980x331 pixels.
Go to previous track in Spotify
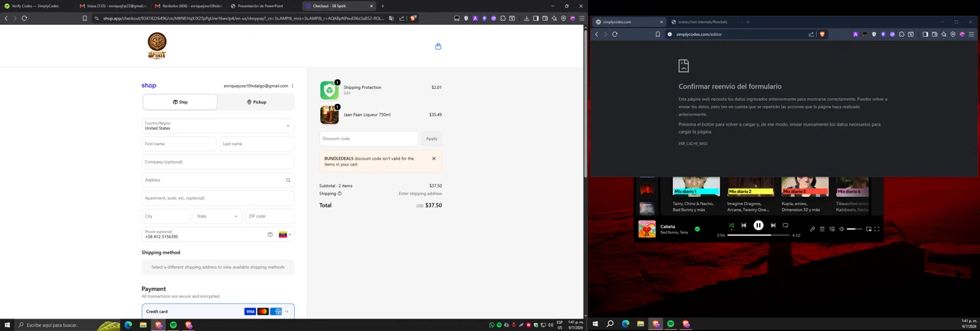click(x=743, y=225)
